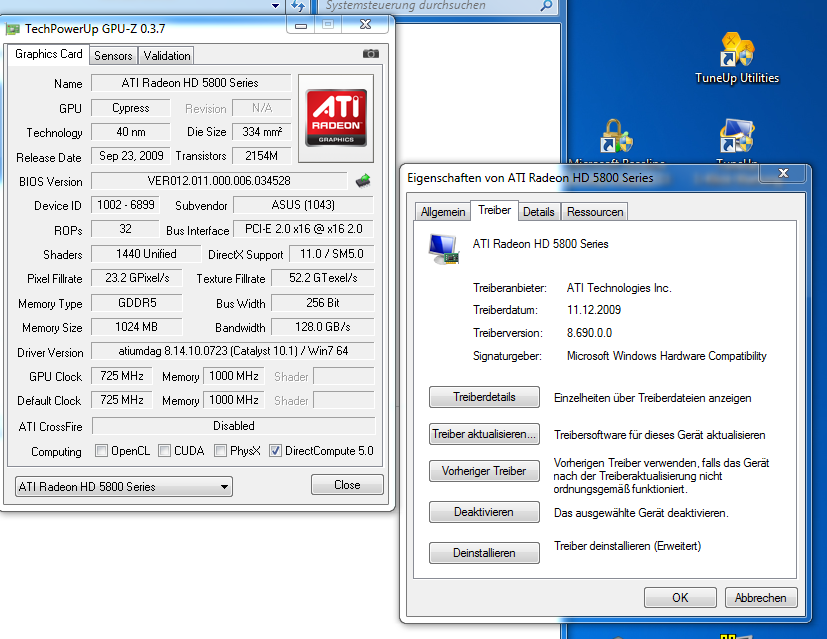Click the Shaders value 1440 Unified
This screenshot has width=827, height=639.
146,254
